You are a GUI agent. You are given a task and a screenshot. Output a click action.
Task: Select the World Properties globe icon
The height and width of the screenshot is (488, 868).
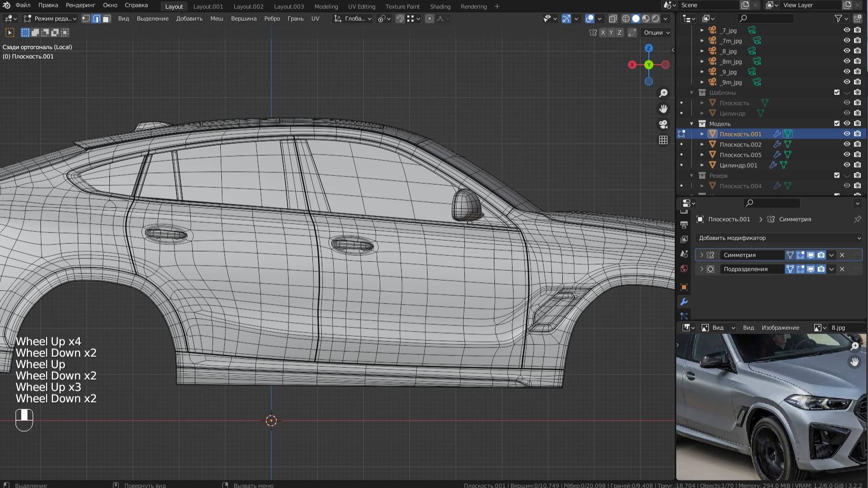tap(684, 266)
